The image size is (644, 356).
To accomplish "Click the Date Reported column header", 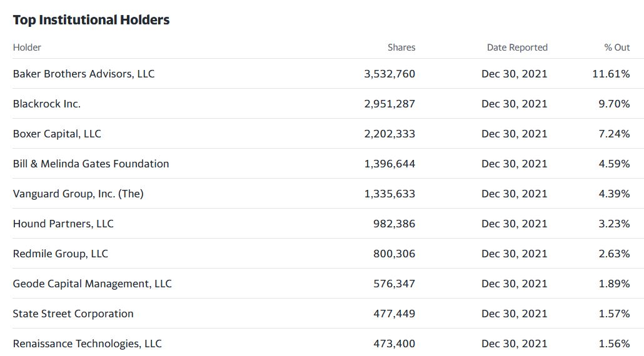I will tap(516, 47).
